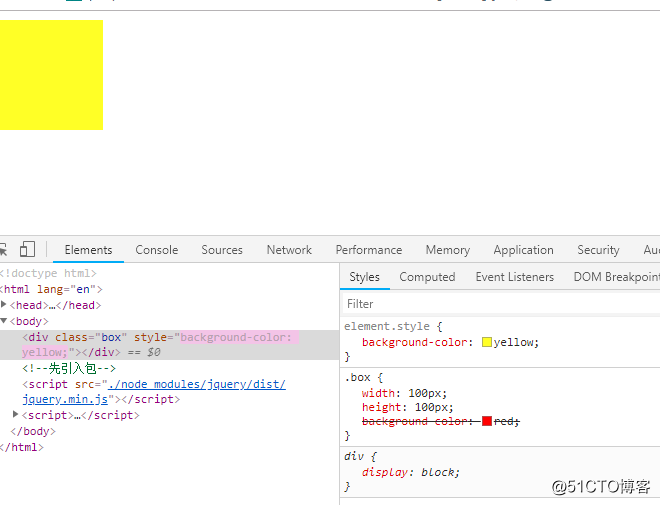Select the html lang en node
The width and height of the screenshot is (660, 505).
click(x=51, y=289)
